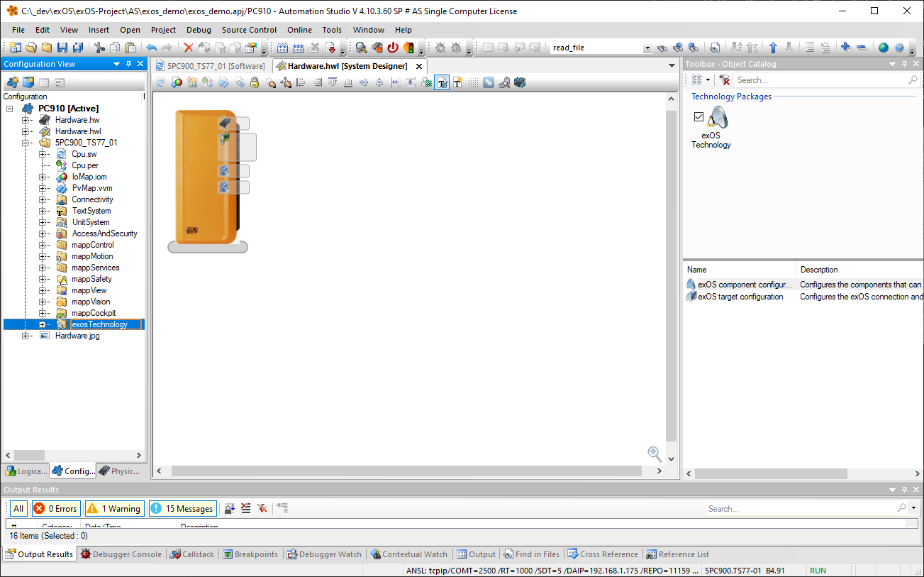Expand the 5PC900_TS77_01 folder node
This screenshot has height=577, width=924.
click(26, 143)
